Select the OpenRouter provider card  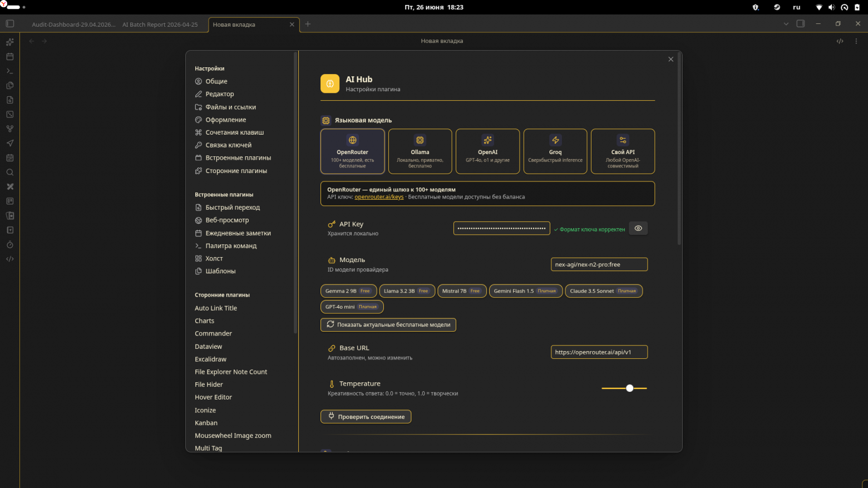tap(352, 151)
